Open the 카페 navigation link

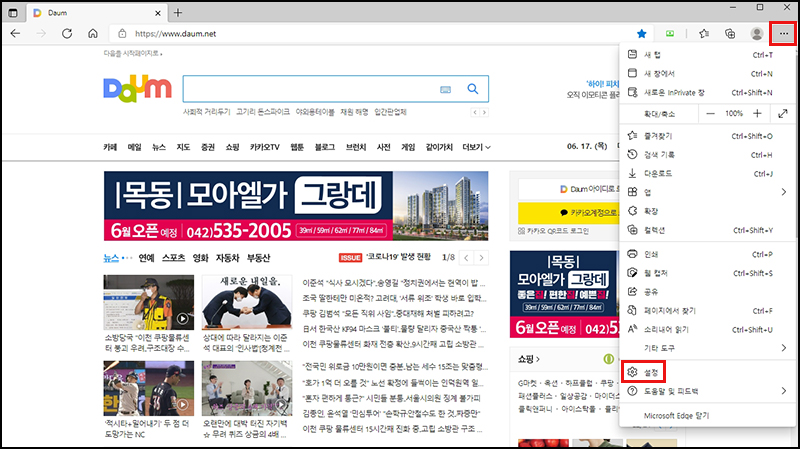[110, 147]
